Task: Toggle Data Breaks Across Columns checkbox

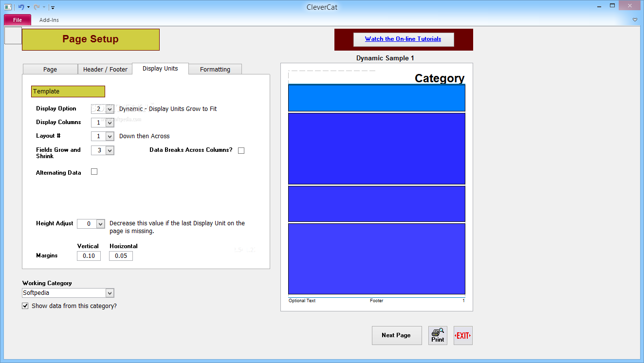Action: 241,150
